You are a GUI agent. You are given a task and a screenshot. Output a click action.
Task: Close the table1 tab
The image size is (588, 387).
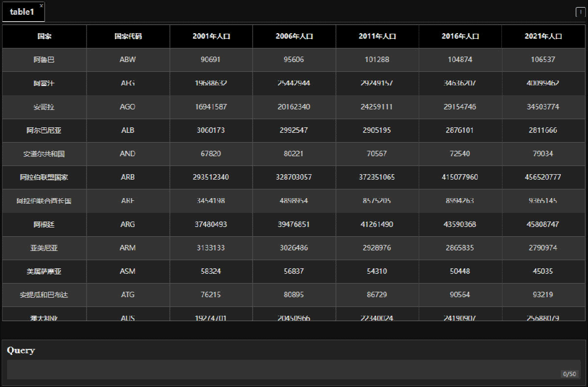tap(41, 5)
